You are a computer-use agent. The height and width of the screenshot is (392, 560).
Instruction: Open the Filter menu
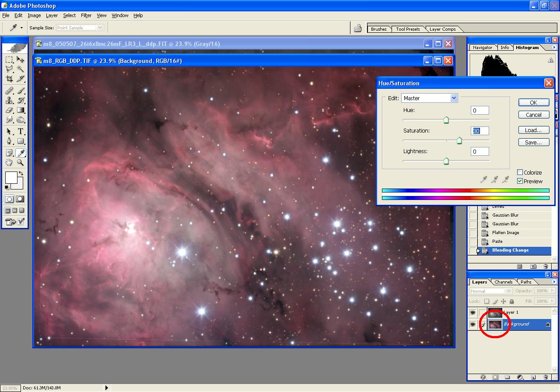86,15
